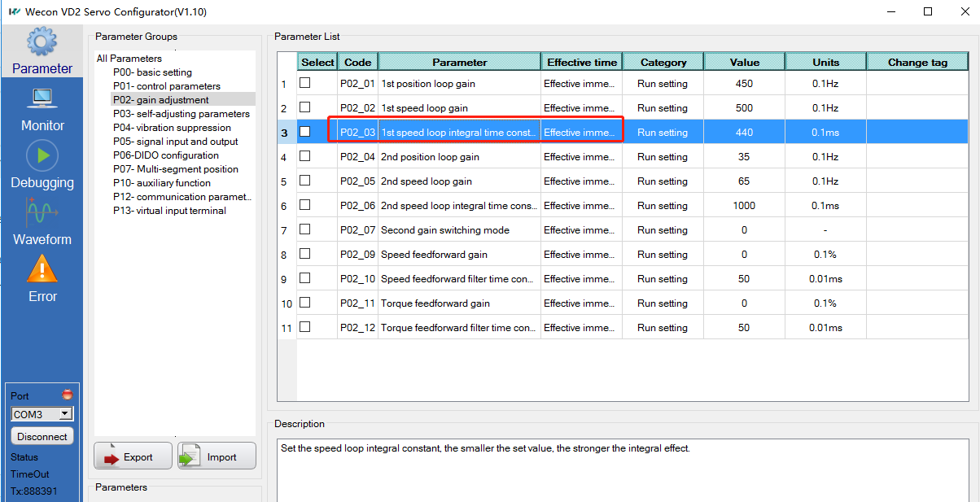Open the Error warning triangle icon

pyautogui.click(x=42, y=269)
